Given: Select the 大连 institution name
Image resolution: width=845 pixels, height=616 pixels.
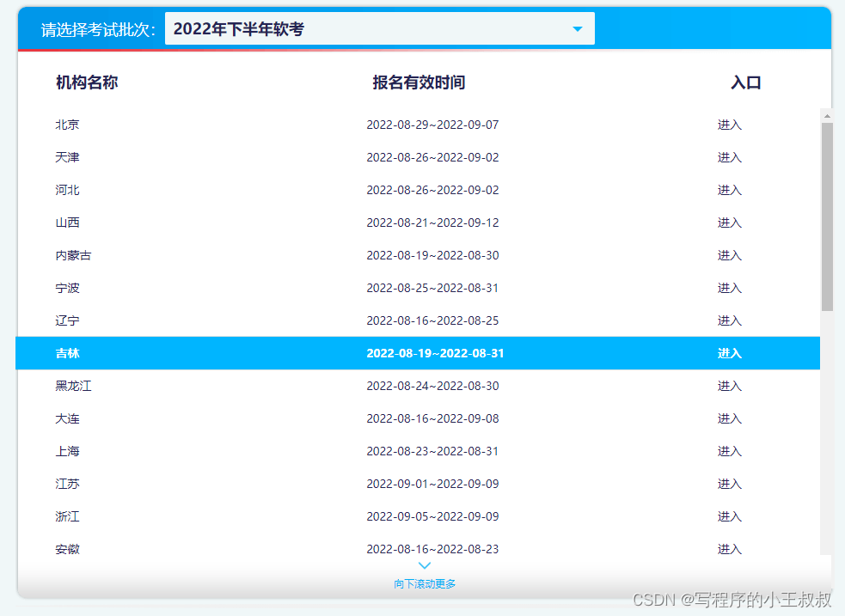Looking at the screenshot, I should [67, 419].
